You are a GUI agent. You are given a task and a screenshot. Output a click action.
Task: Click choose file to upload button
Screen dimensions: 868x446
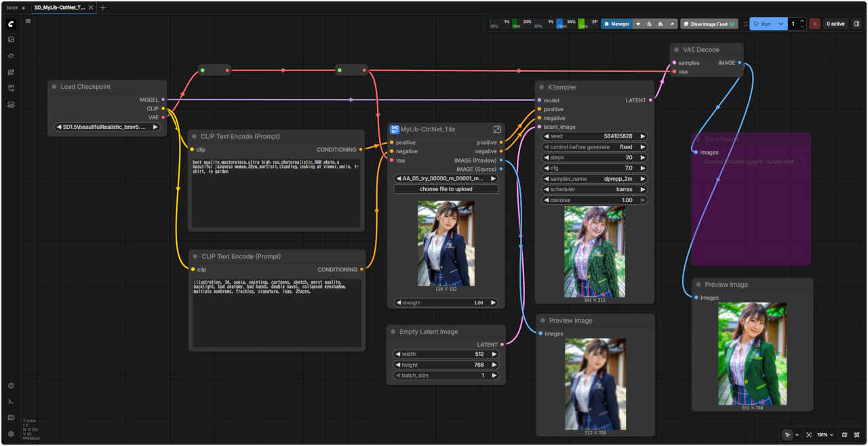[446, 189]
